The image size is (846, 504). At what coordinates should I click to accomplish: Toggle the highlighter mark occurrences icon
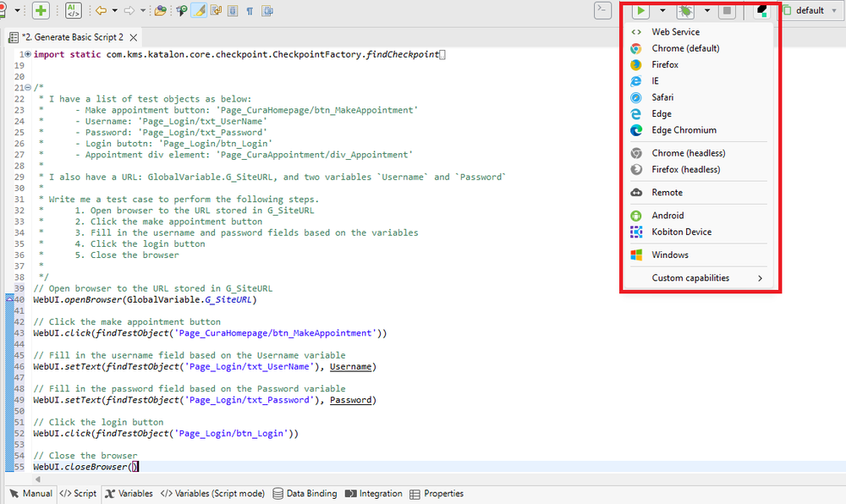pyautogui.click(x=200, y=11)
